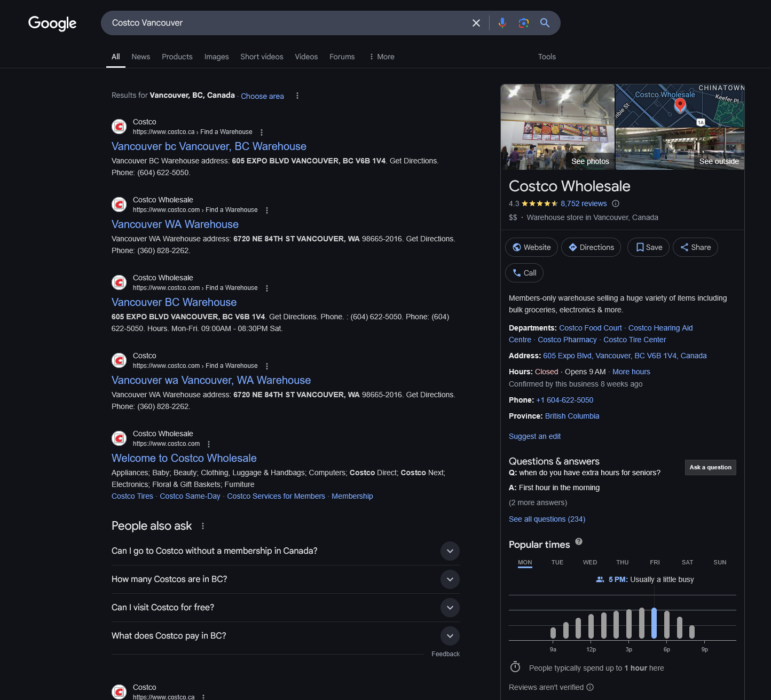Viewport: 771px width, 700px height.
Task: Expand "Can I visit Costco for free?"
Action: click(x=450, y=608)
